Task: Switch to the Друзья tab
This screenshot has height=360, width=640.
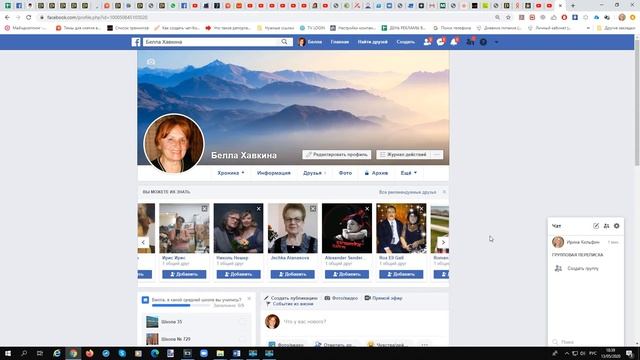Action: [314, 173]
